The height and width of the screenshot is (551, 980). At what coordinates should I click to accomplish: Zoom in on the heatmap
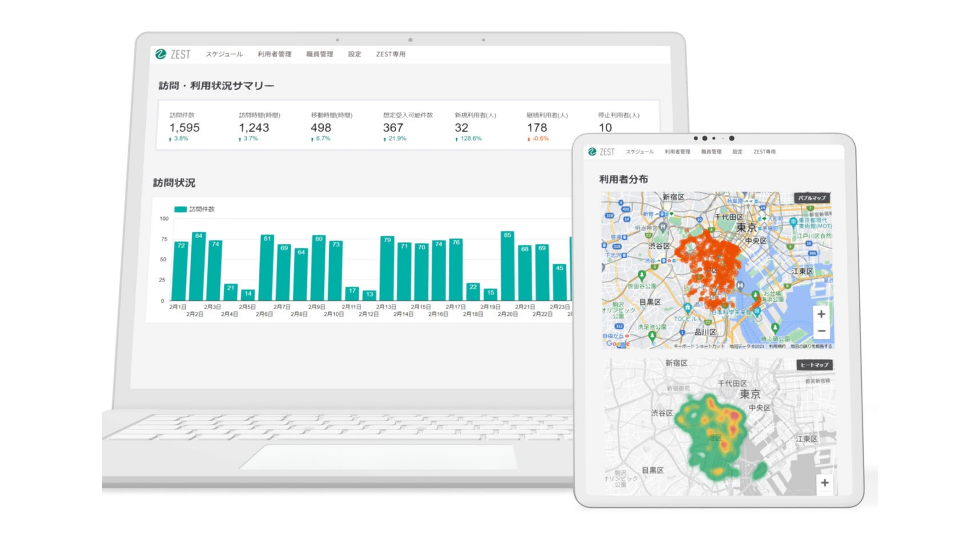click(x=824, y=483)
